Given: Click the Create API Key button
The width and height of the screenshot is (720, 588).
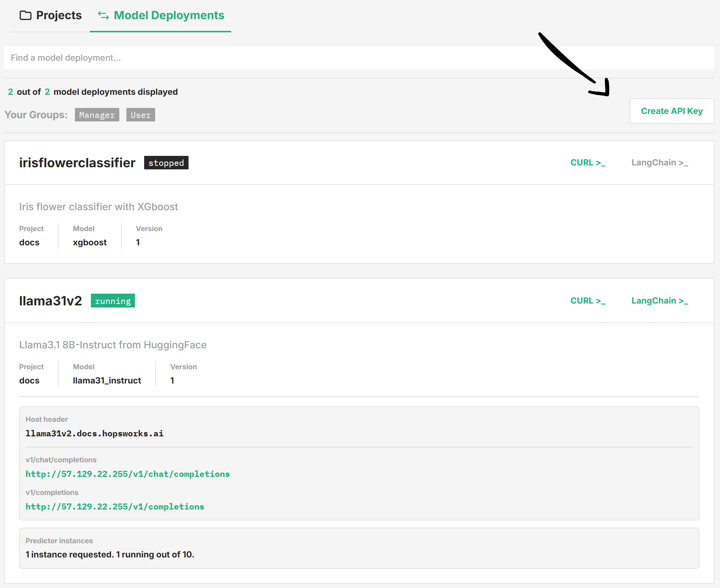Looking at the screenshot, I should tap(671, 111).
